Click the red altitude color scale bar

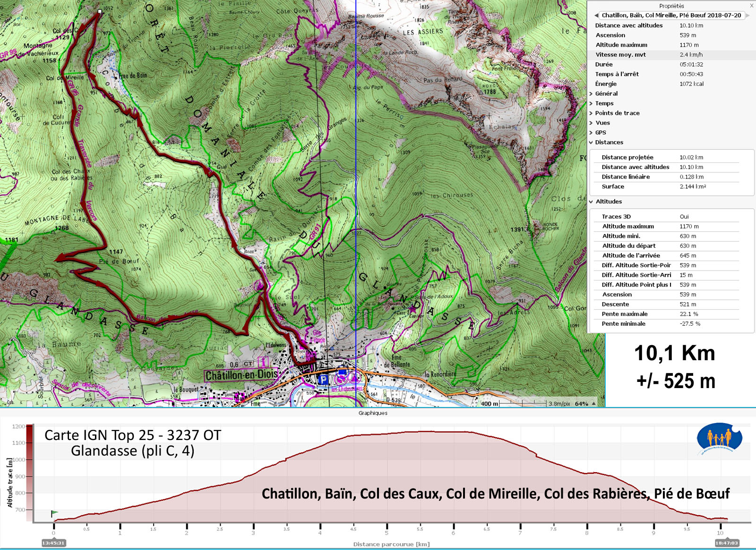point(29,473)
